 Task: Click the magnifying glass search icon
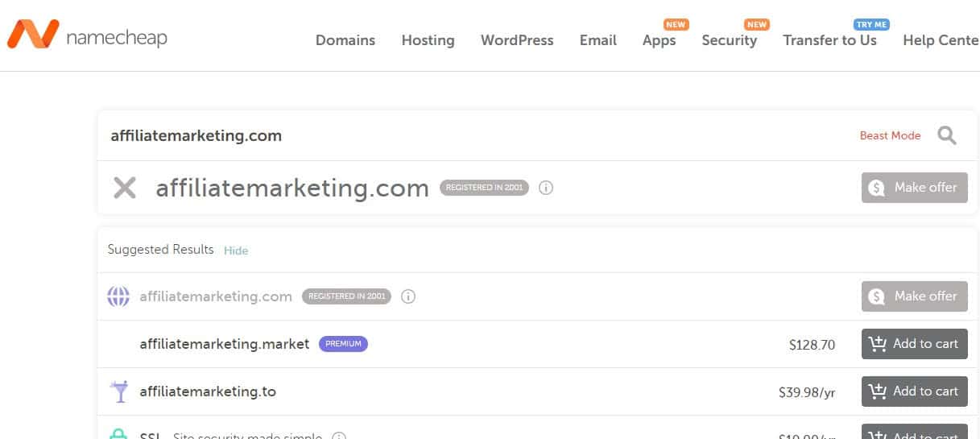(947, 135)
